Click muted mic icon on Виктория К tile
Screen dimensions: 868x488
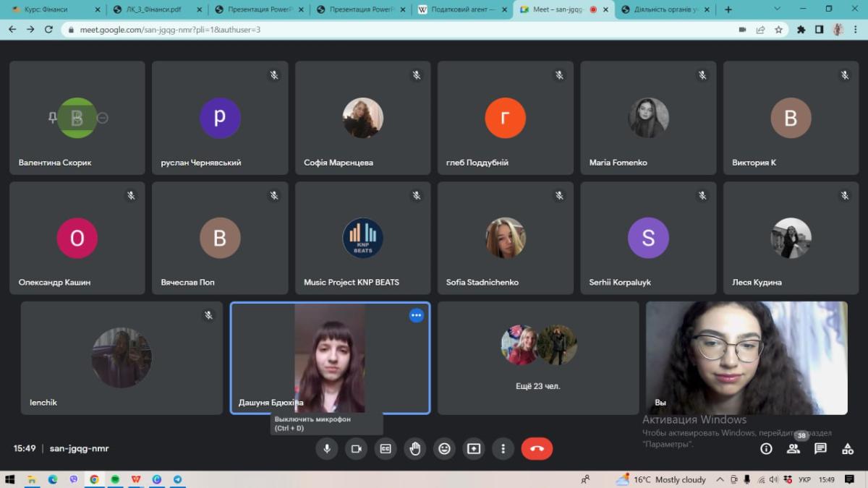pyautogui.click(x=845, y=74)
